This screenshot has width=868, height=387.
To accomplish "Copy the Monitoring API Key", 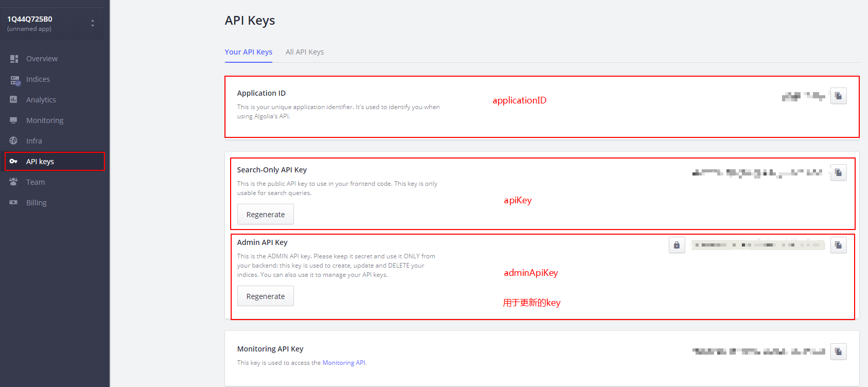I will 838,352.
